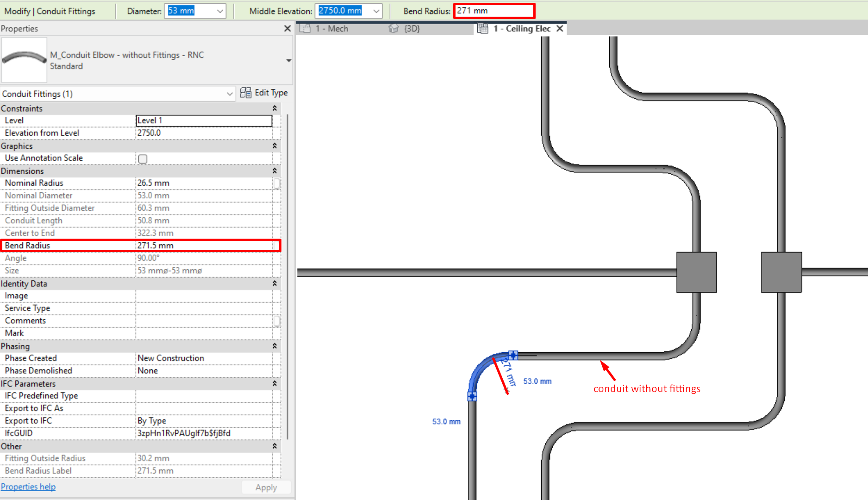
Task: Click the Phase Demolished value None
Action: click(204, 371)
